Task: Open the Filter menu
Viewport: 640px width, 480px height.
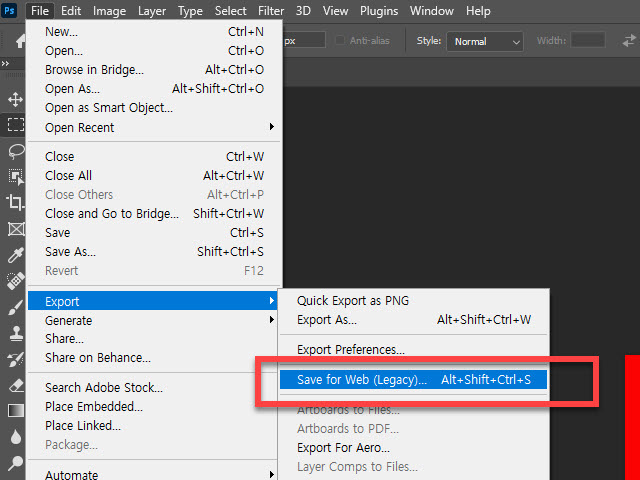Action: [271, 11]
